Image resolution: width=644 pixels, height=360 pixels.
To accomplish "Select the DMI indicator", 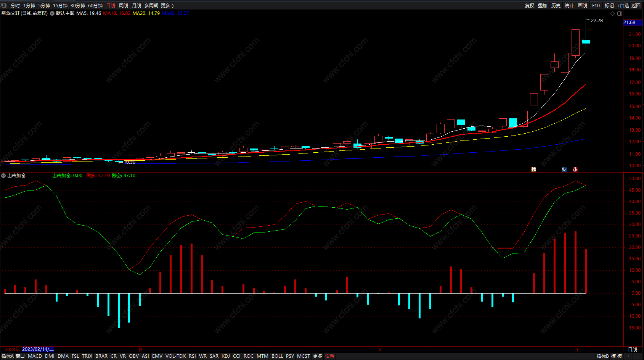I will (50, 356).
